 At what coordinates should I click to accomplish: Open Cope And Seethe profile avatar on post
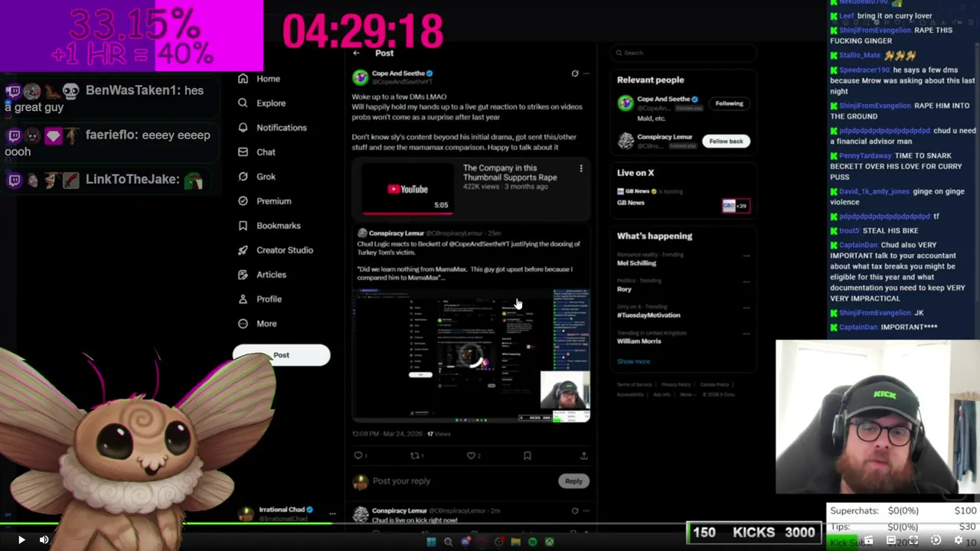[x=360, y=77]
